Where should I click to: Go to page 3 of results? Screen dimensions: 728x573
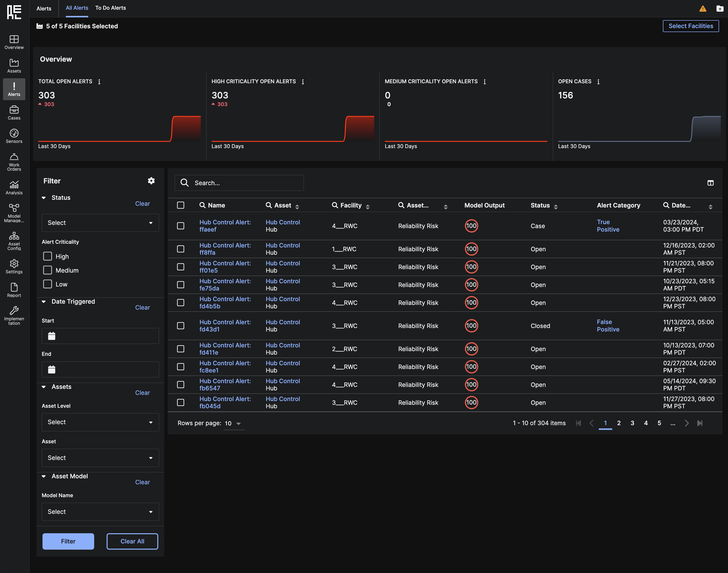tap(632, 423)
